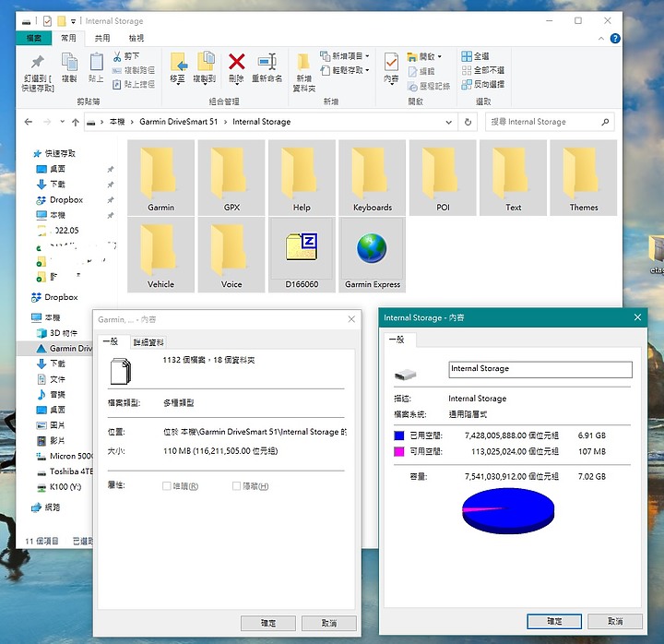Click Cancel in the Garmin properties dialog
The width and height of the screenshot is (664, 644).
(329, 623)
